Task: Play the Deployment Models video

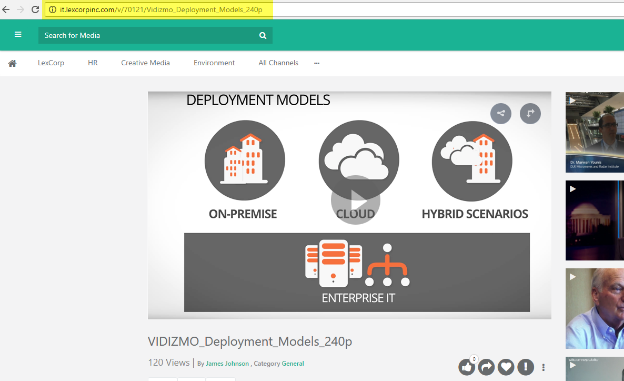Action: 355,200
